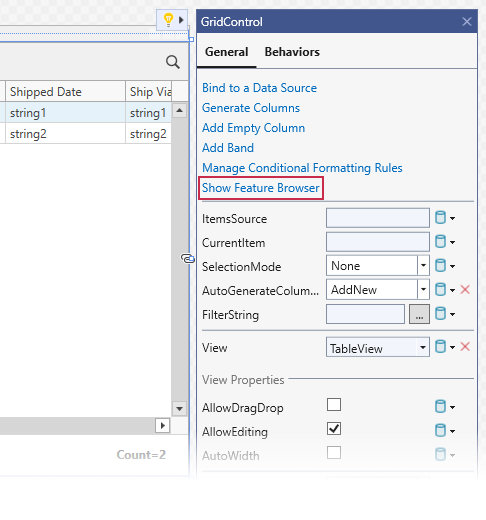The width and height of the screenshot is (486, 520).
Task: Click the FilterString data binding cylinder icon
Action: click(x=440, y=314)
